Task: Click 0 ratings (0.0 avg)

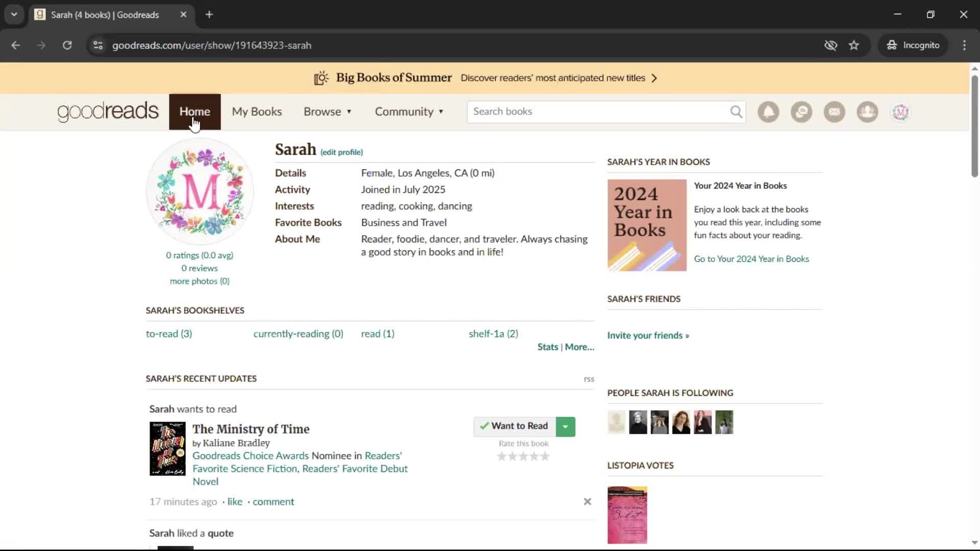Action: click(x=200, y=255)
